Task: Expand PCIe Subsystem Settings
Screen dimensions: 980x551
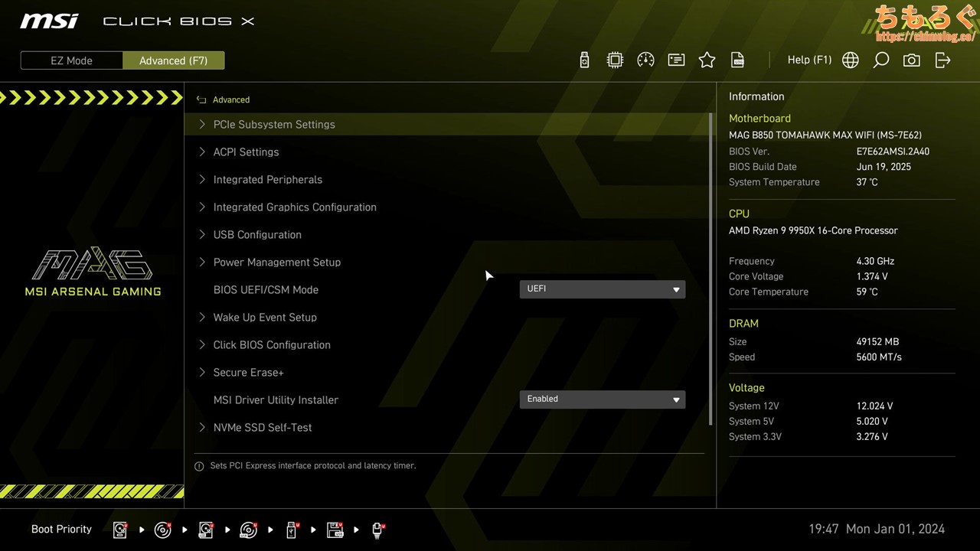Action: click(273, 125)
